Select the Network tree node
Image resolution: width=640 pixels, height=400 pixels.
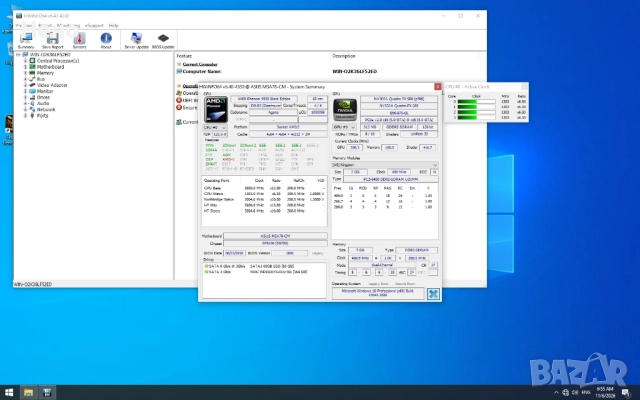[46, 110]
